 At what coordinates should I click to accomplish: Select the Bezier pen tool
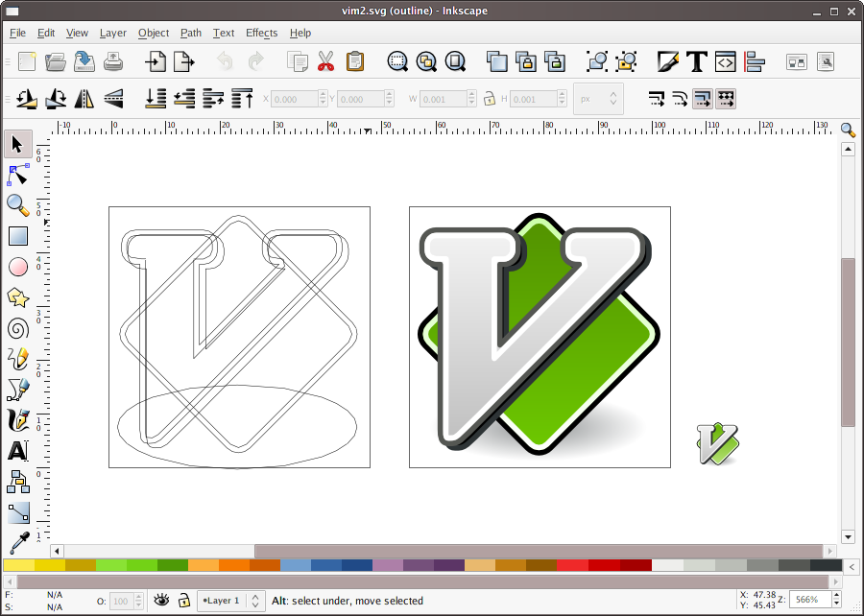[17, 390]
